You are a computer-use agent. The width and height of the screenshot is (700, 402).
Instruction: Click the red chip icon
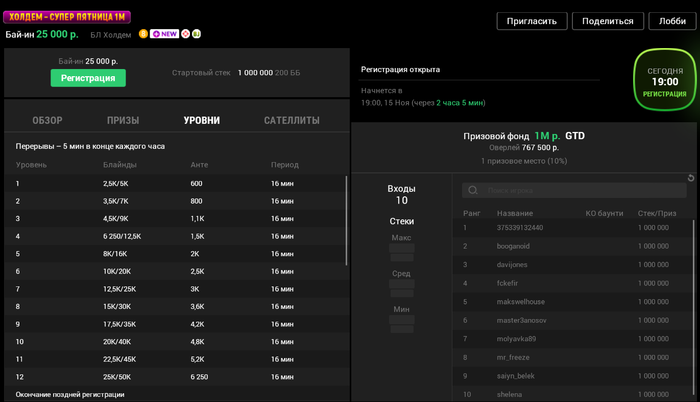click(185, 34)
